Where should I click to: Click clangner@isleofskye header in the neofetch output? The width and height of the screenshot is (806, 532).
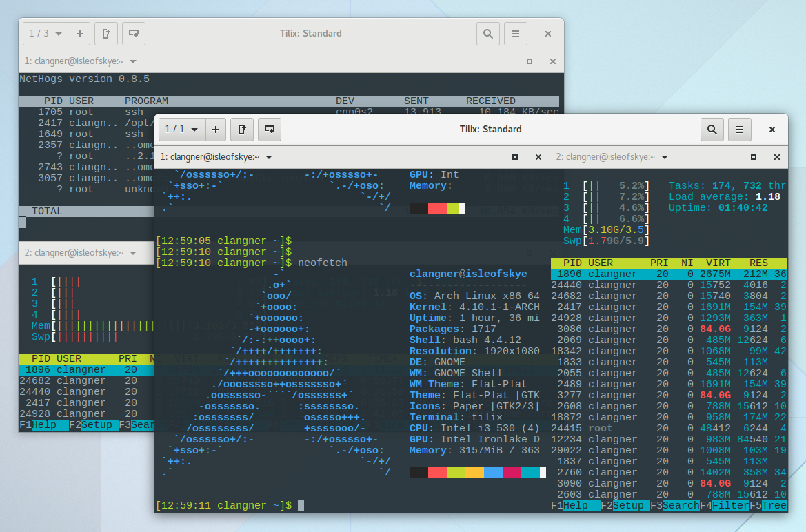pyautogui.click(x=467, y=274)
